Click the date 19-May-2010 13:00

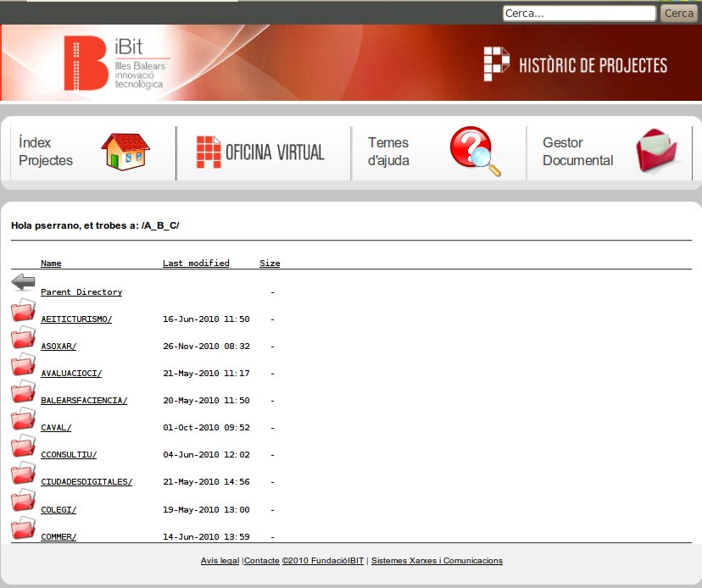click(x=206, y=510)
